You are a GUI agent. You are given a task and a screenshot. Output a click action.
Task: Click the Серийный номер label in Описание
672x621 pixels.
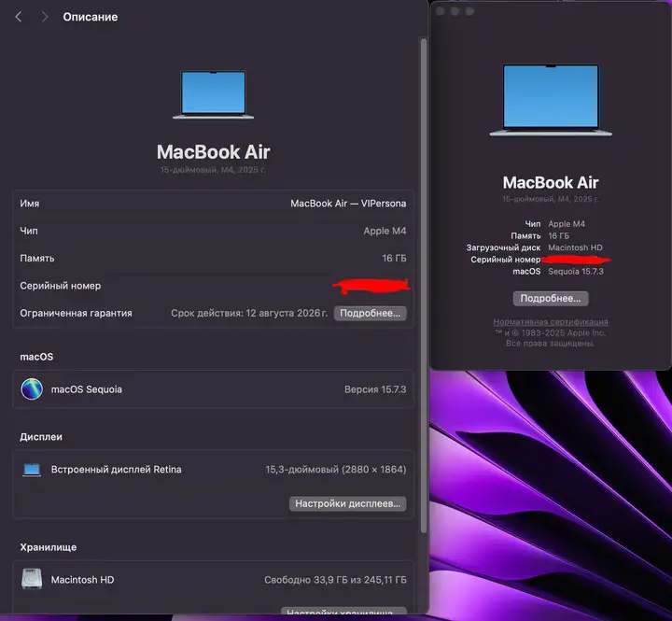(61, 286)
